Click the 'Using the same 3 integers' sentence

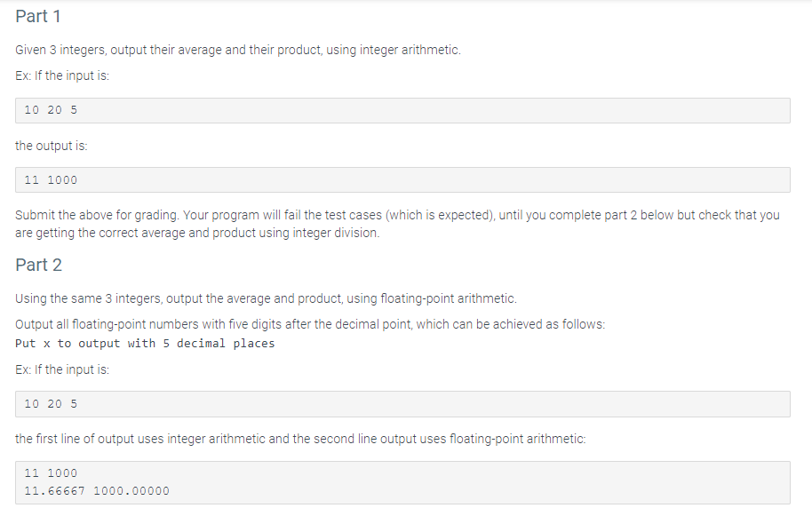tap(266, 298)
